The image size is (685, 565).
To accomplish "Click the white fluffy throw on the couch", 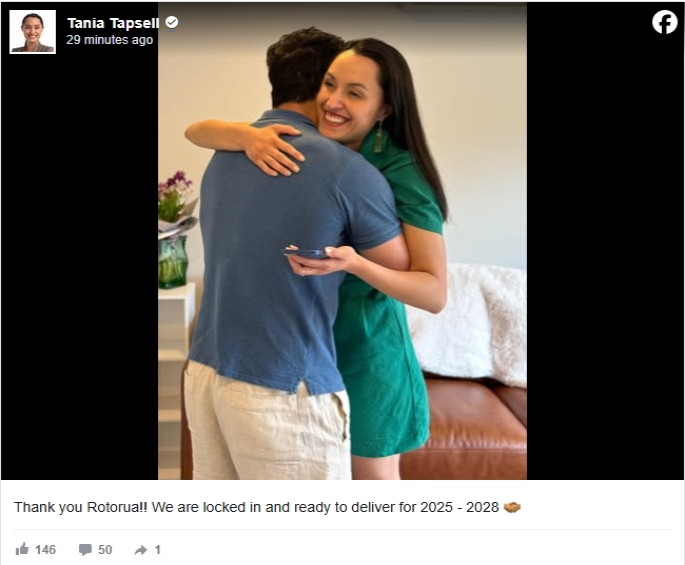I will pos(467,323).
